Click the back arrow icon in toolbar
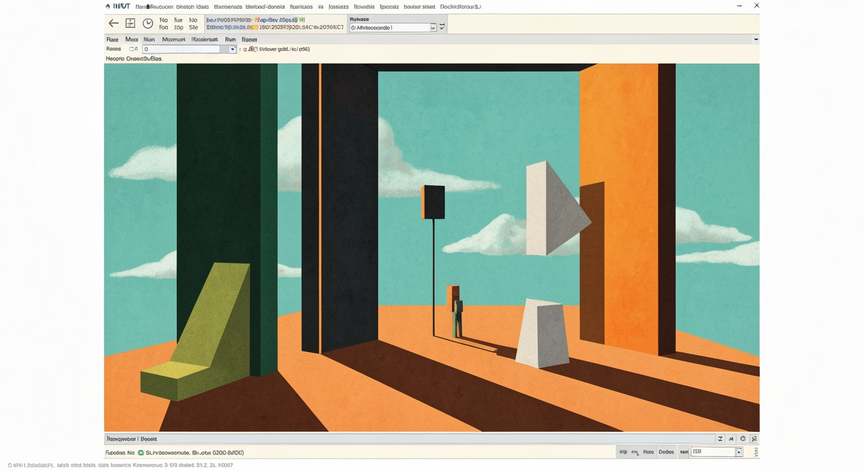This screenshot has height=471, width=864. coord(114,23)
